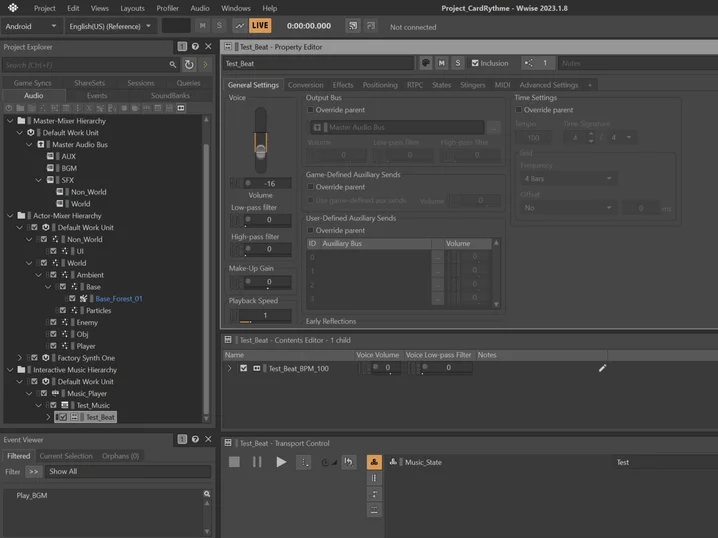Screen dimensions: 718x538
Task: Collapse the Actor-Mixer Hierarchy tree node
Action: click(x=10, y=215)
